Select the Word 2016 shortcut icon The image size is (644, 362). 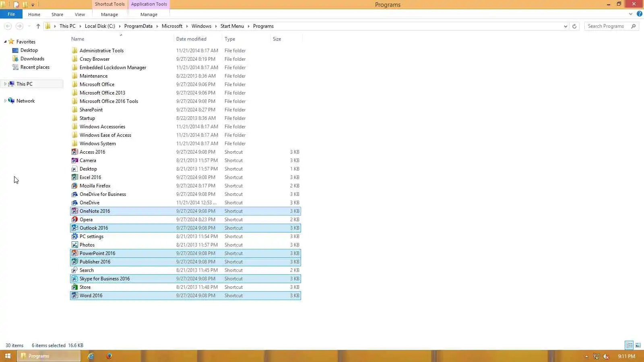pyautogui.click(x=74, y=296)
